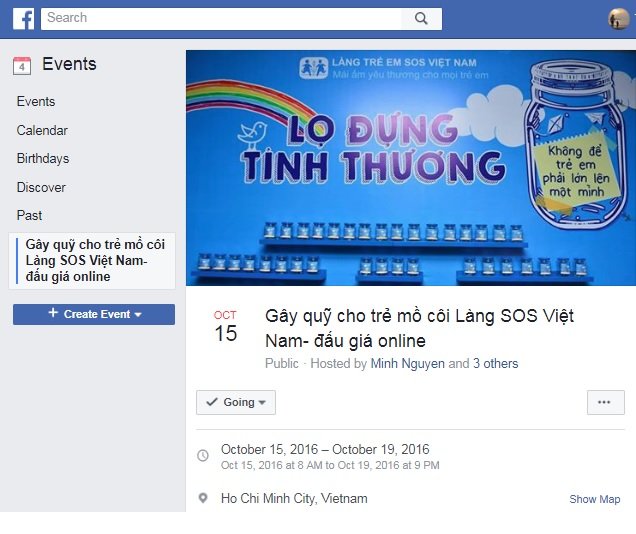
Task: Select the Events sidebar link
Action: (x=36, y=101)
